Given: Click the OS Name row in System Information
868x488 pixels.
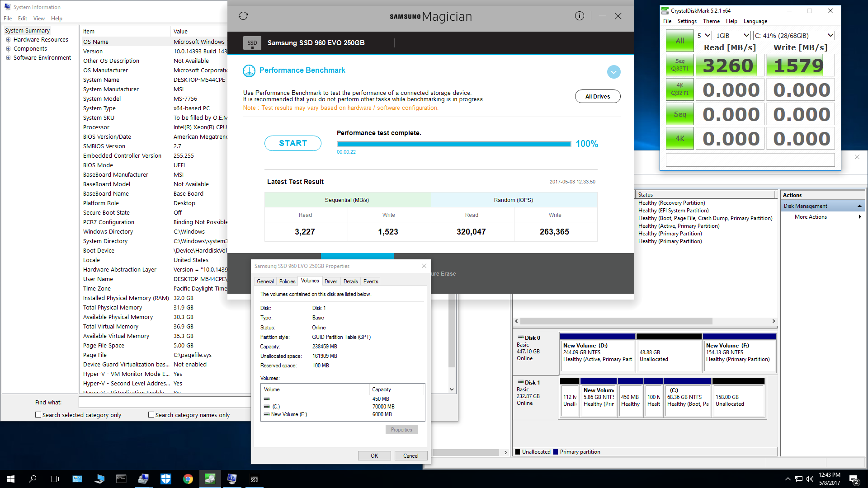Looking at the screenshot, I should [154, 42].
